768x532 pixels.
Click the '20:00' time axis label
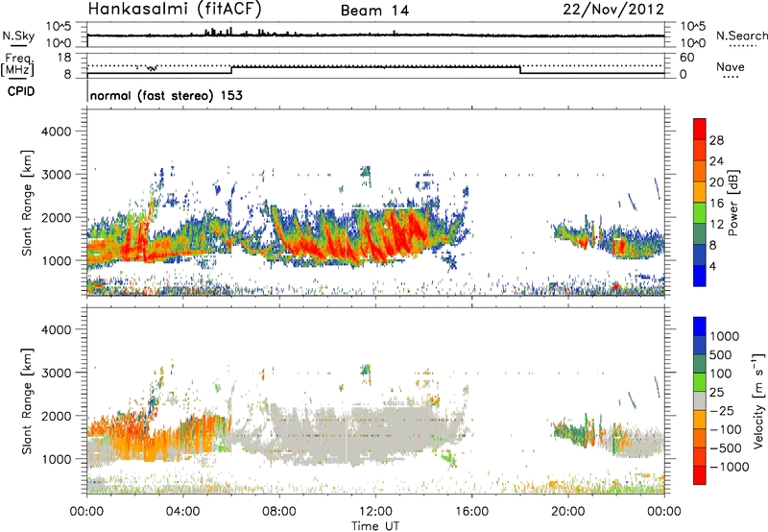pyautogui.click(x=567, y=512)
